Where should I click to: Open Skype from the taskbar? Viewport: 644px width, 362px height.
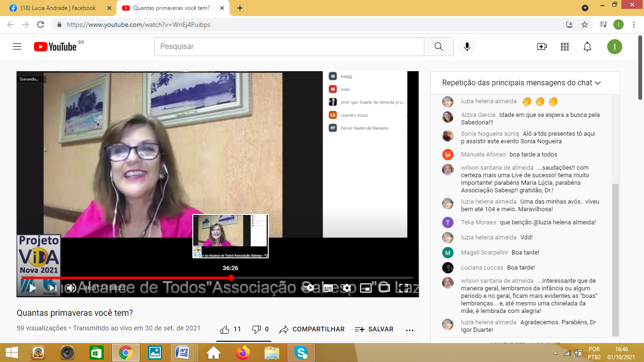[301, 353]
